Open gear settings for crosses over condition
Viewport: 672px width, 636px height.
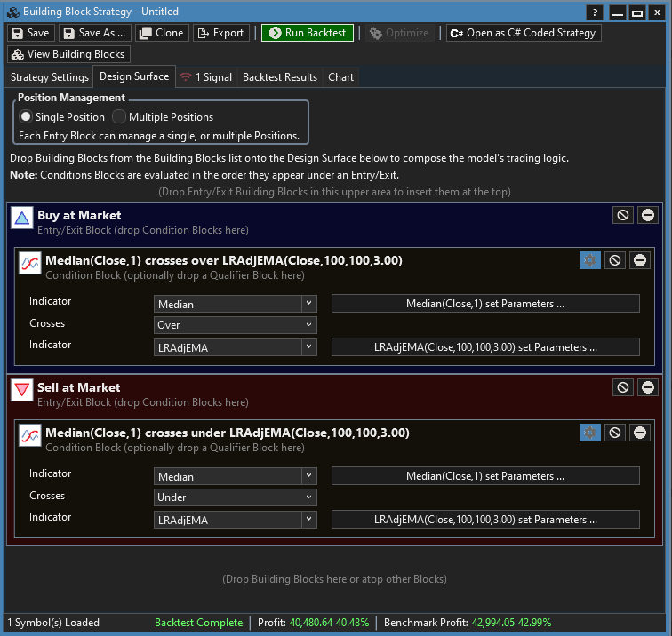(x=589, y=260)
